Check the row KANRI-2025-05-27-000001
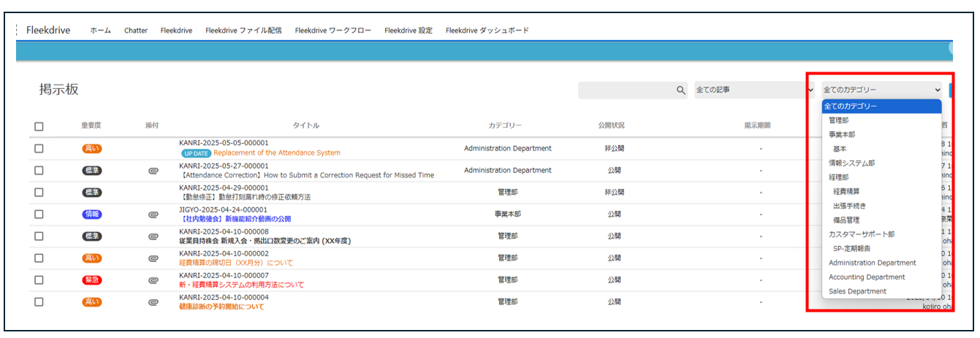The width and height of the screenshot is (980, 338). click(39, 170)
